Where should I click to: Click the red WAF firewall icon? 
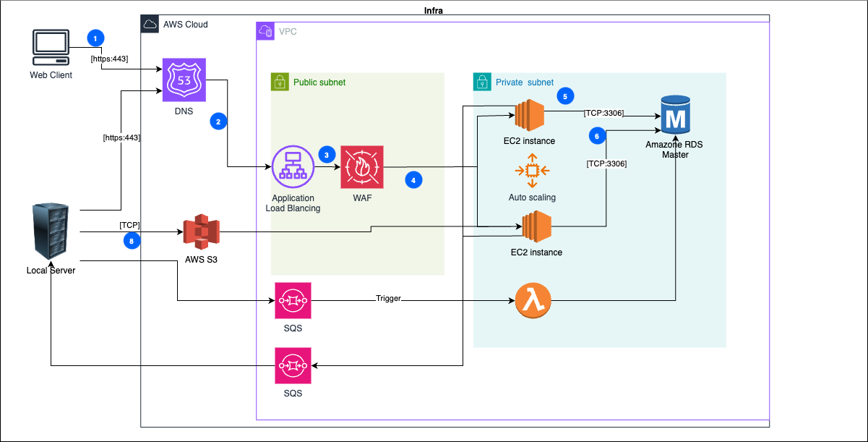click(362, 167)
